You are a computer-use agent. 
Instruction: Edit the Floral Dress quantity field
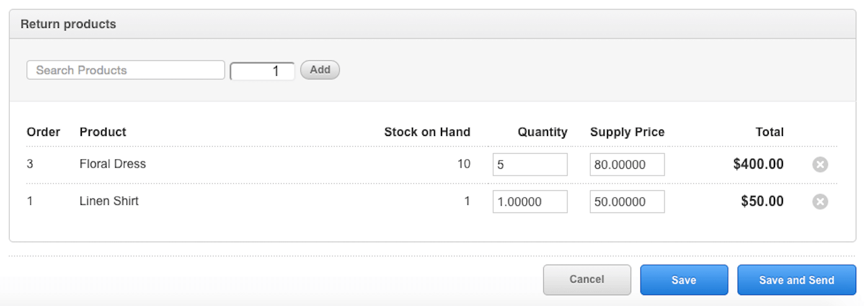tap(530, 164)
